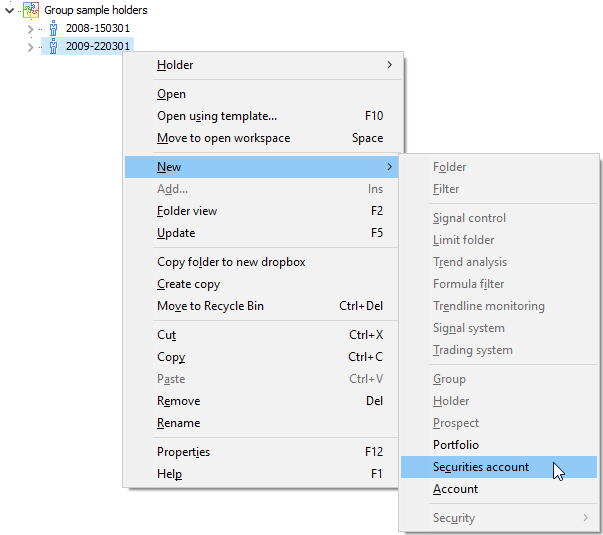Screen dimensions: 603x535
Task: Switch to Folder view
Action: pos(187,211)
